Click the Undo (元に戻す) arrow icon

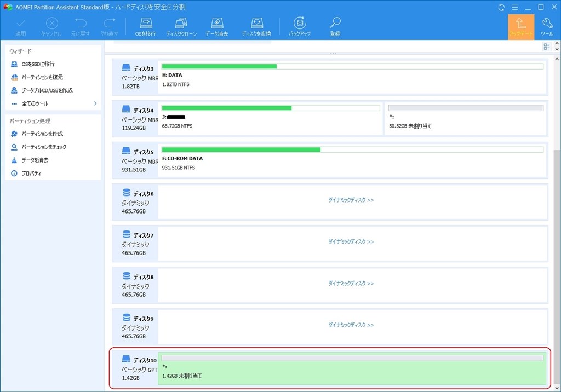pos(81,27)
